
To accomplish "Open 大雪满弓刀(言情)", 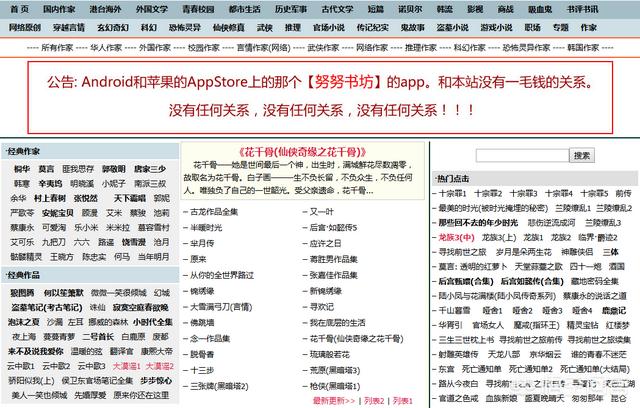I will 221,307.
